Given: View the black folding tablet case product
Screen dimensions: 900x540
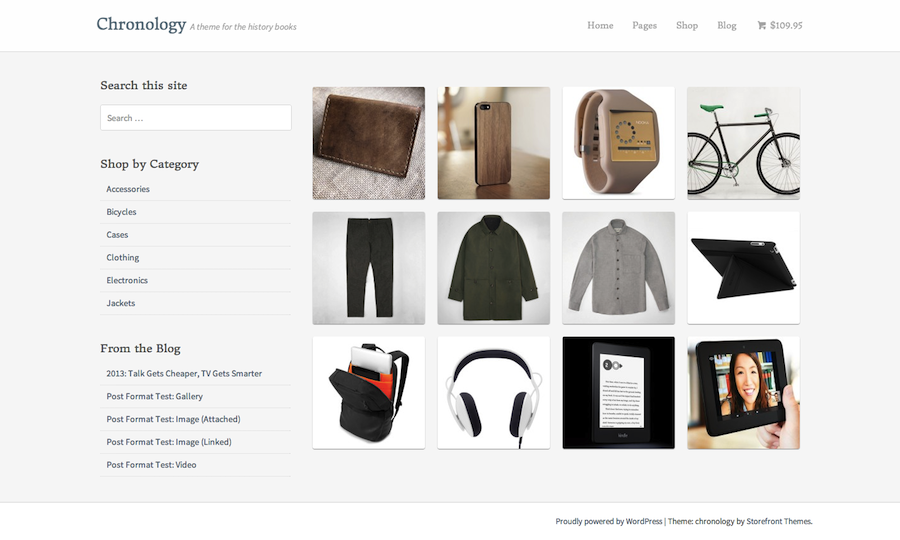Looking at the screenshot, I should [743, 268].
